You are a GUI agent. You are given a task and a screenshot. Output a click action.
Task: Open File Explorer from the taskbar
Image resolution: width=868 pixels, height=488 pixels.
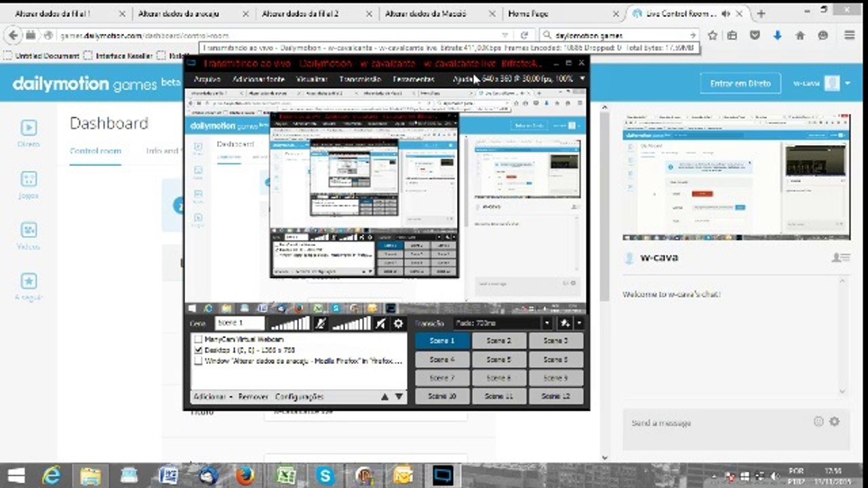pos(90,475)
